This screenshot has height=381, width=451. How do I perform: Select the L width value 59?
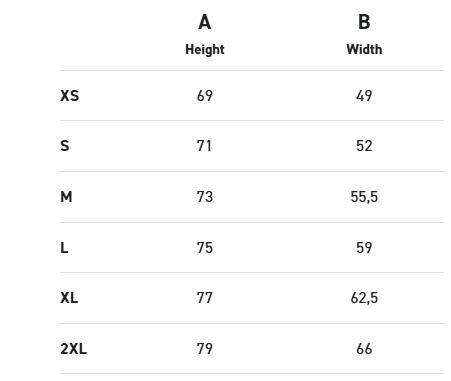coord(364,248)
